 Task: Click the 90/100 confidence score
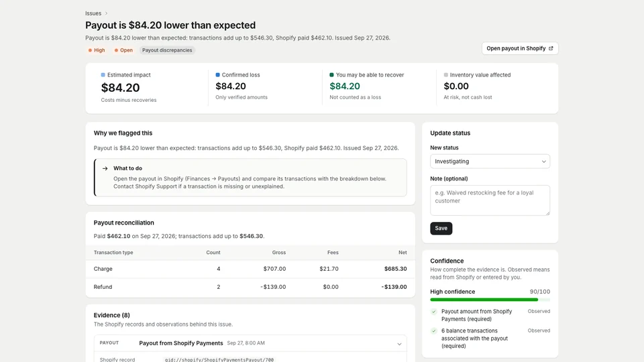pyautogui.click(x=539, y=292)
